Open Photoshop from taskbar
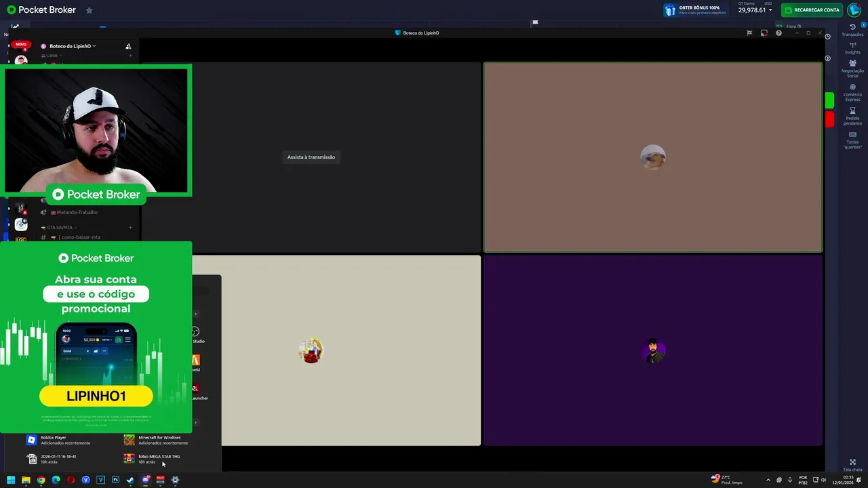Viewport: 868px width, 488px height. tap(115, 480)
